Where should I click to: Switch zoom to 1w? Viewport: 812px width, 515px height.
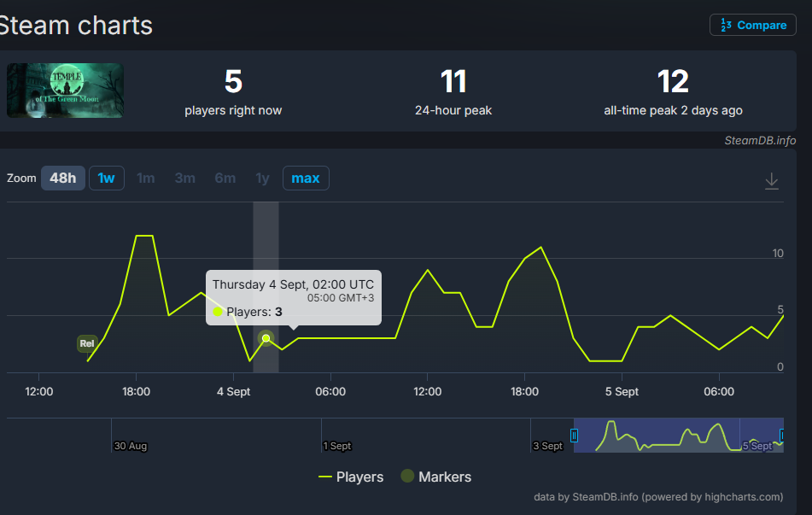[x=106, y=178]
